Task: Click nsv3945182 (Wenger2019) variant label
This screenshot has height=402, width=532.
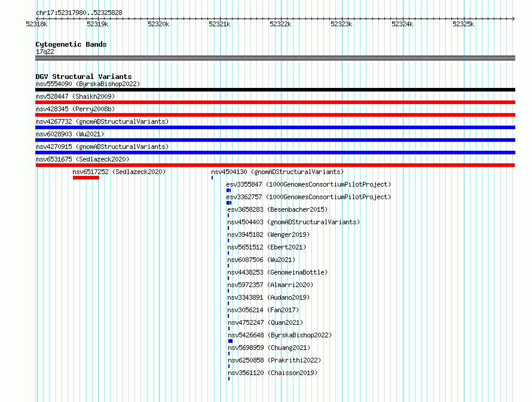Action: [268, 234]
